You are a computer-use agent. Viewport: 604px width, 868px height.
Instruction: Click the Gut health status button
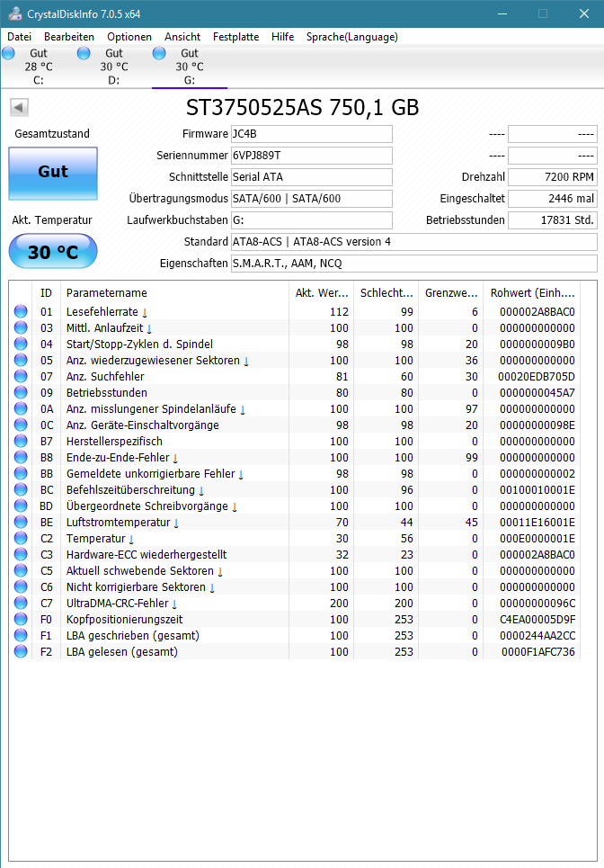click(53, 174)
